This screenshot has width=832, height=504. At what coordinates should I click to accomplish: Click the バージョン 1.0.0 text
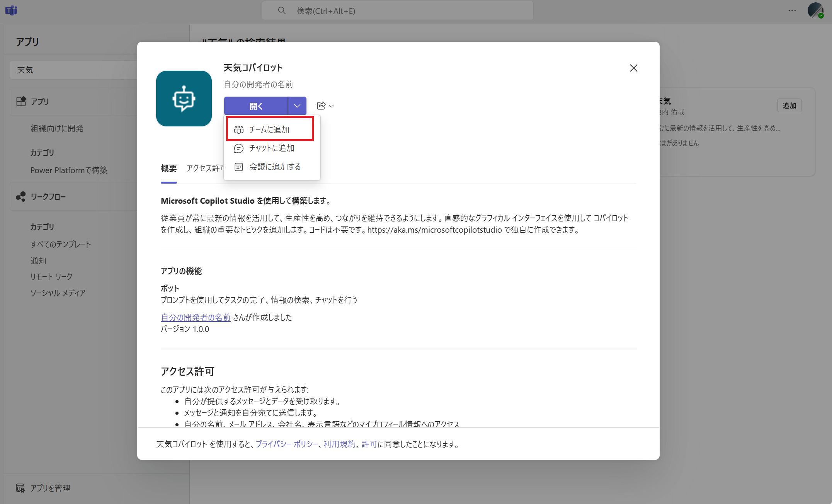coord(185,329)
